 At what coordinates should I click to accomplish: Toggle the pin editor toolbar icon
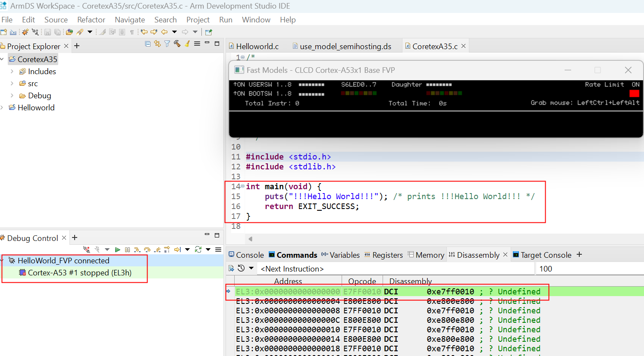(x=209, y=32)
